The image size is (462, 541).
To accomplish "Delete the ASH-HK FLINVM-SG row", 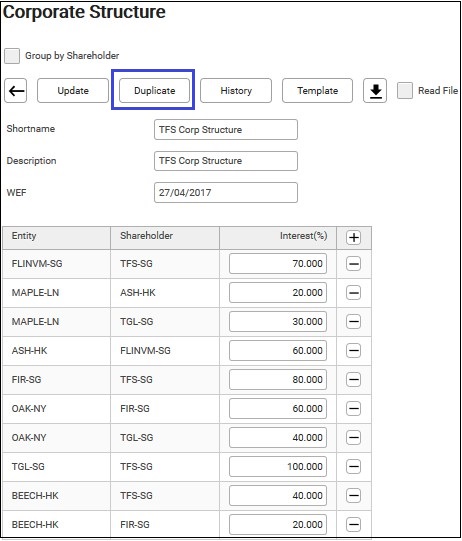I will coord(354,351).
